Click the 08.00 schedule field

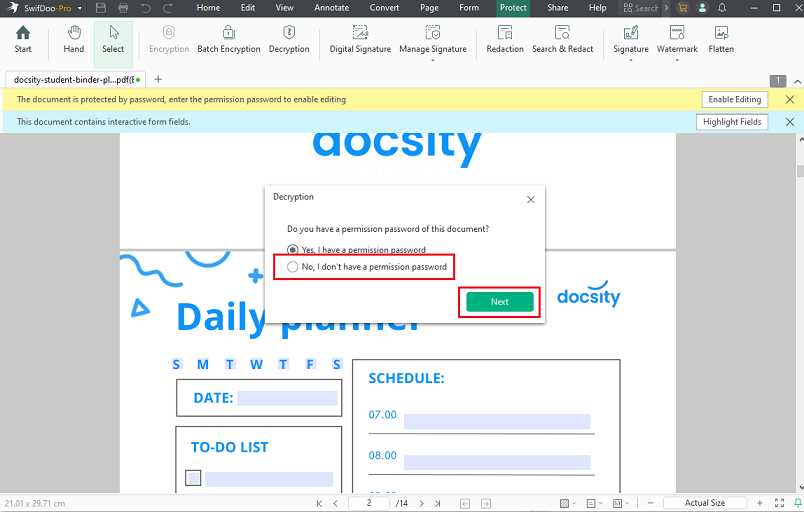click(x=497, y=462)
